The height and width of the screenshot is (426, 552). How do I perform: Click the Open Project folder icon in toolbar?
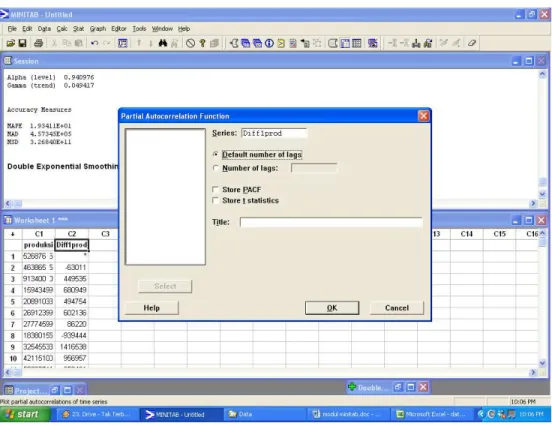11,43
